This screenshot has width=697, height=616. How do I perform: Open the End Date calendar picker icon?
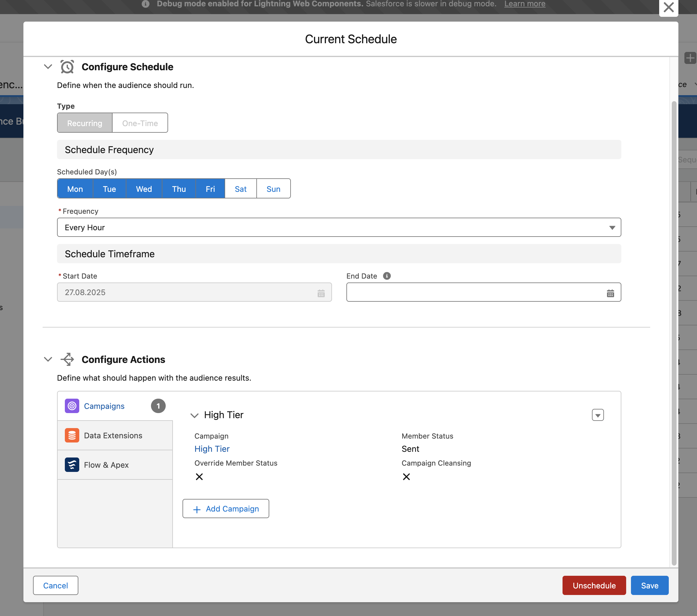click(x=610, y=293)
